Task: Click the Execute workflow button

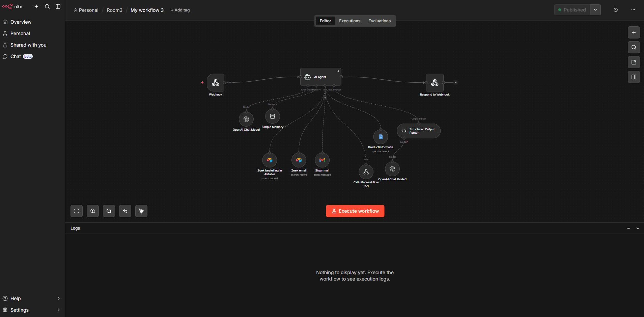Action: coord(355,211)
